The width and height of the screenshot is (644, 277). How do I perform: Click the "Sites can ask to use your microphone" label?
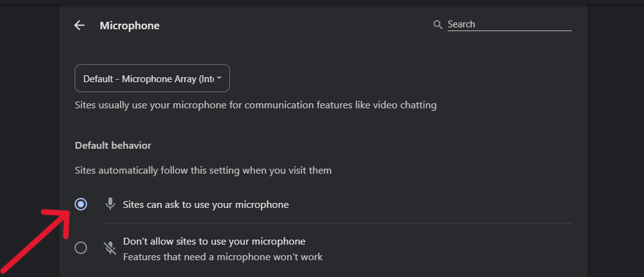click(206, 204)
